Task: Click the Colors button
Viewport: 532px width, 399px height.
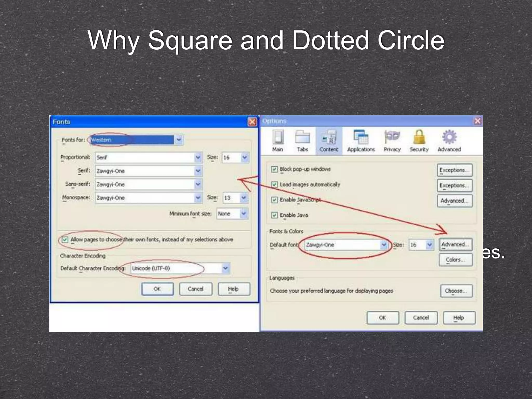Action: tap(456, 260)
